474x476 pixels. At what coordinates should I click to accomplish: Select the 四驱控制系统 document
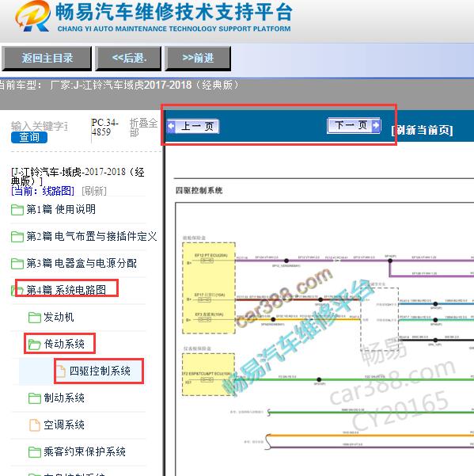[100, 371]
